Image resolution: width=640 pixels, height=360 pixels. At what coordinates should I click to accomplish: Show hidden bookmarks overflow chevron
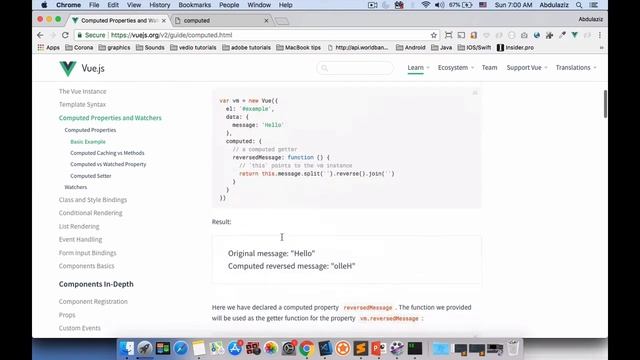point(601,48)
